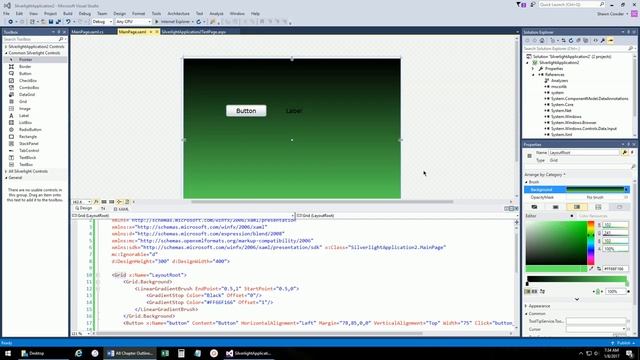
Task: Click the eyedropper color picker icon
Action: coord(591,269)
